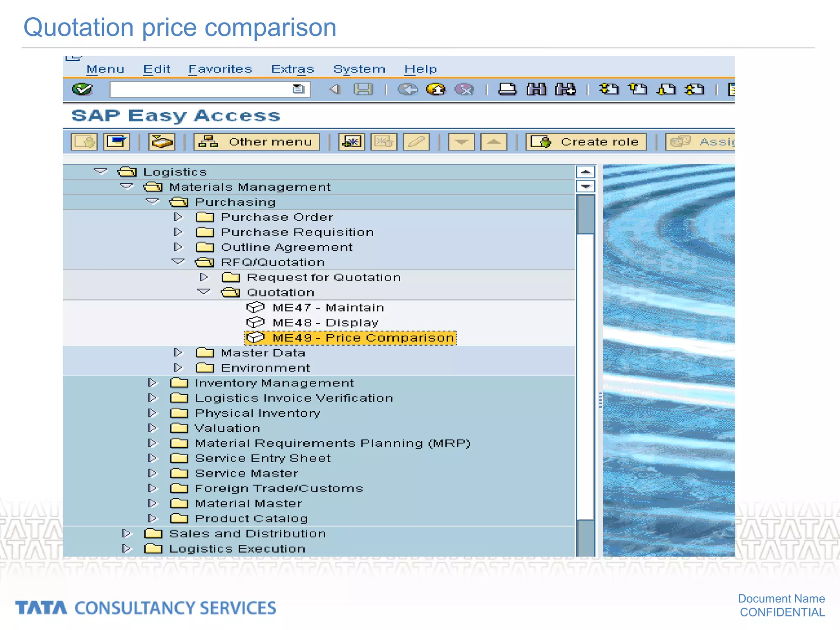Select ME47 - Maintain transaction
The image size is (840, 630).
(315, 308)
